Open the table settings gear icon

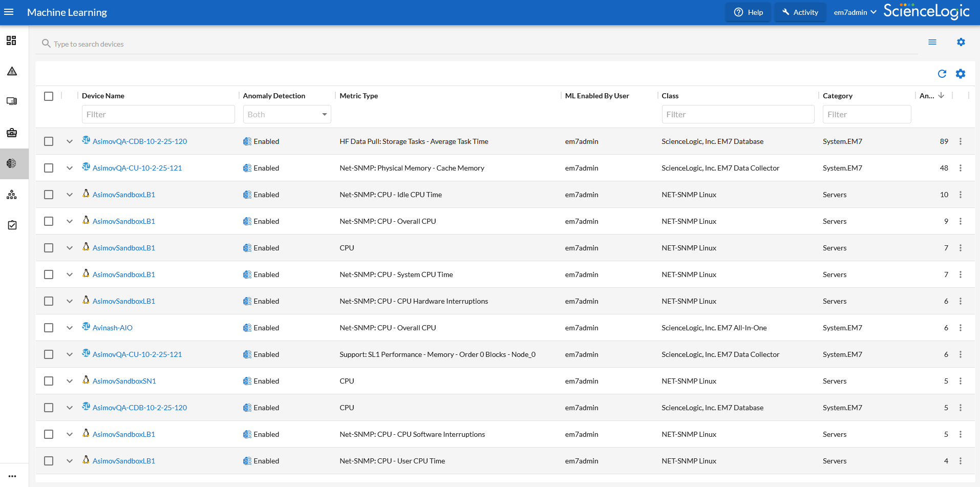tap(961, 74)
